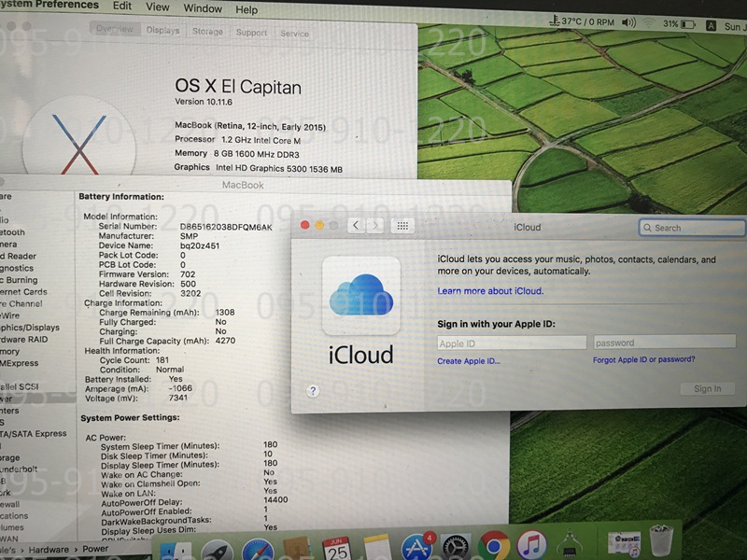The image size is (747, 560).
Task: Launch Google Chrome from dock
Action: [494, 546]
